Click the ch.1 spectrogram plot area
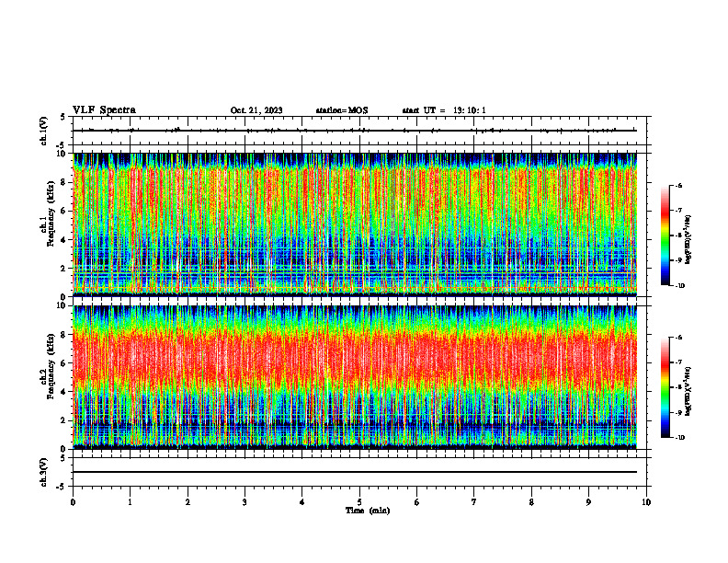728x563 pixels. pos(355,224)
